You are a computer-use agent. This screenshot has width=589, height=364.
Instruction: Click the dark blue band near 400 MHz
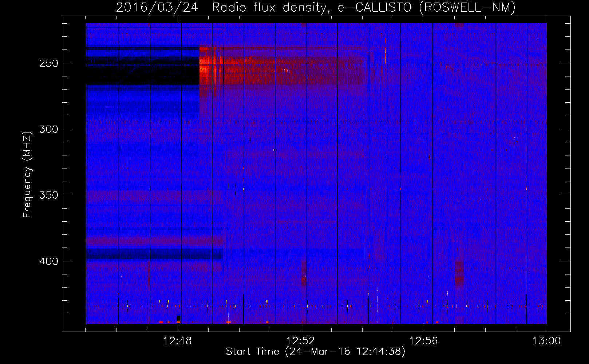point(154,254)
